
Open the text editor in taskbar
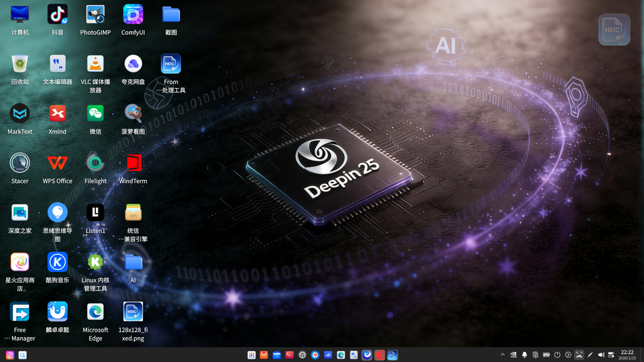pos(354,355)
